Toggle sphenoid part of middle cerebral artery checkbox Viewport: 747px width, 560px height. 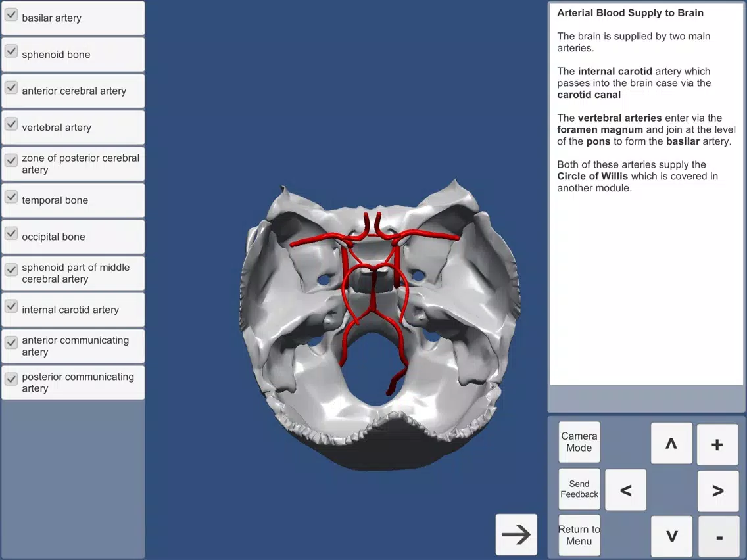(11, 270)
